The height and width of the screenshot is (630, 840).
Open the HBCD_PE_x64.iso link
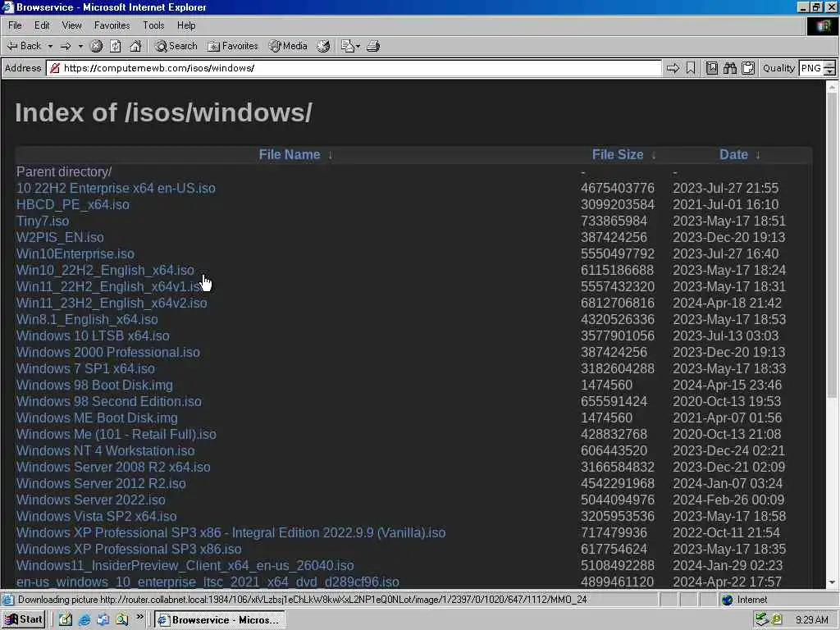pos(73,204)
